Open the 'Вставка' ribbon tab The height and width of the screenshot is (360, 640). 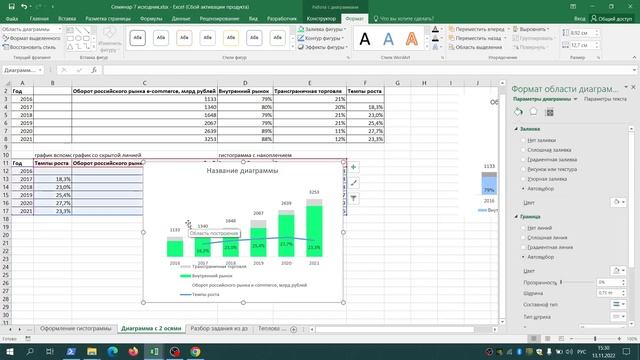[x=67, y=18]
